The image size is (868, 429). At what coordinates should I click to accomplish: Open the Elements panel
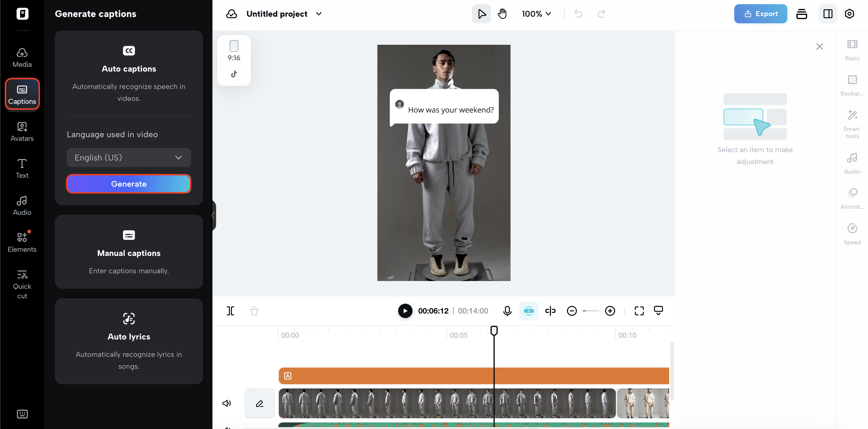pyautogui.click(x=21, y=242)
